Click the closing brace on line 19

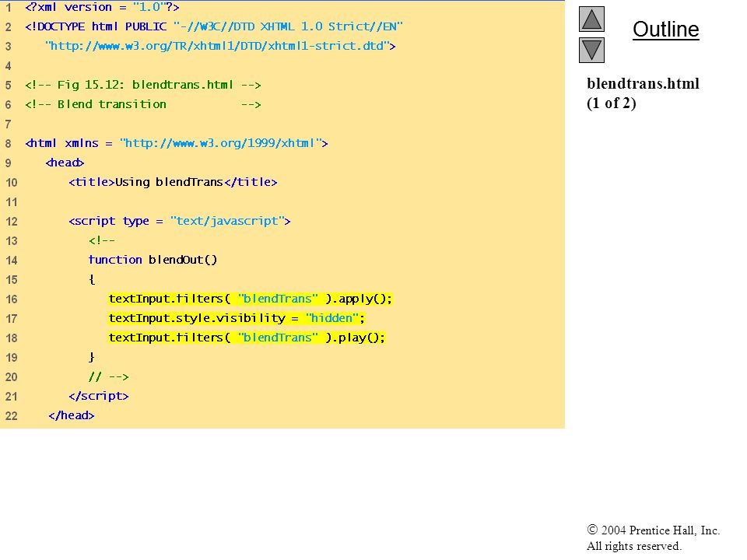click(92, 357)
